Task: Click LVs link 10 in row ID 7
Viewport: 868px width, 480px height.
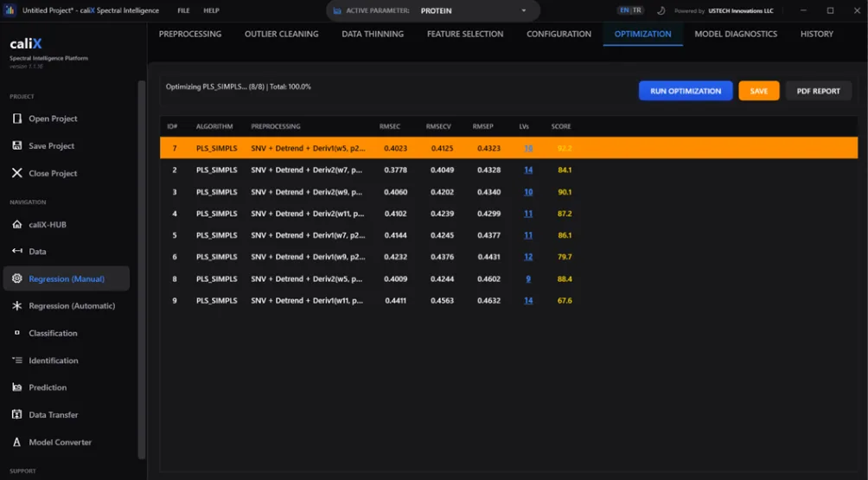Action: click(x=528, y=149)
